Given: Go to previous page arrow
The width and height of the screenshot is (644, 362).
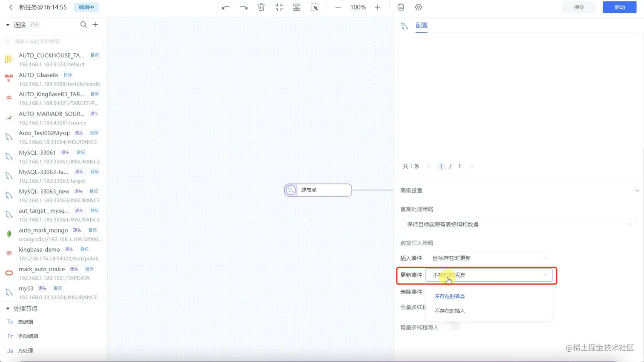Looking at the screenshot, I should [x=429, y=167].
